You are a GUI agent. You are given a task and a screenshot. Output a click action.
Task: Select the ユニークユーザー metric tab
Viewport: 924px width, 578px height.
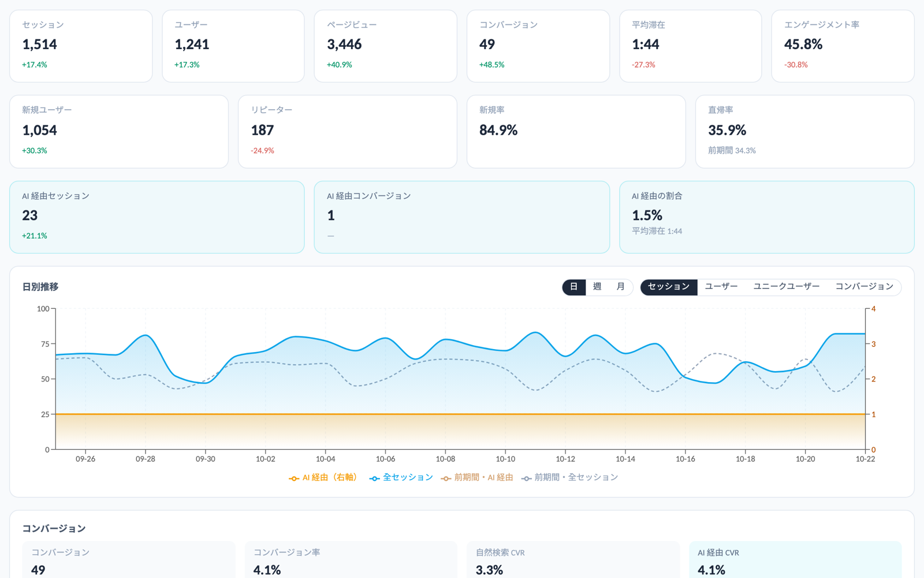pos(787,287)
